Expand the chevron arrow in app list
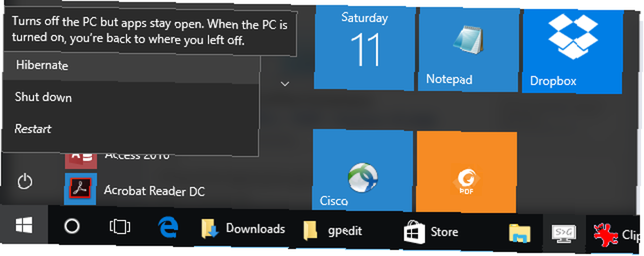Viewport: 644px width, 256px height. pos(285,84)
